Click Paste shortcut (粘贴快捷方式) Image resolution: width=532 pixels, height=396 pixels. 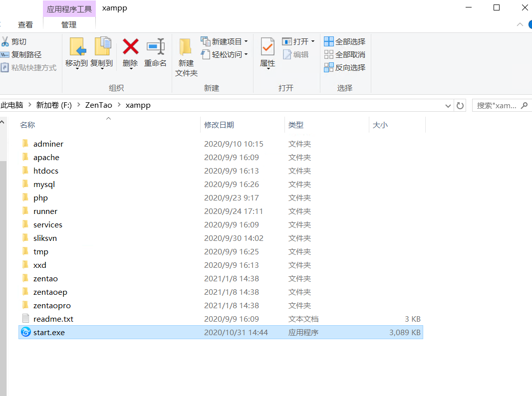[x=28, y=67]
